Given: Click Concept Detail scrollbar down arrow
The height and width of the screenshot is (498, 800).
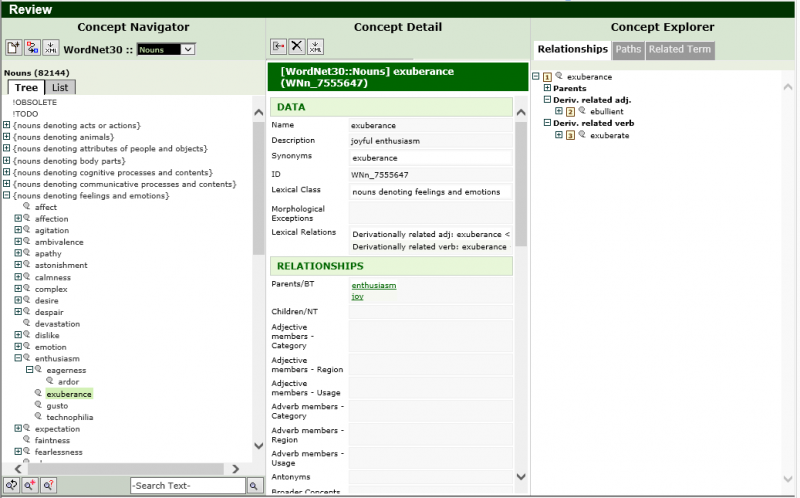Looking at the screenshot, I should click(521, 477).
